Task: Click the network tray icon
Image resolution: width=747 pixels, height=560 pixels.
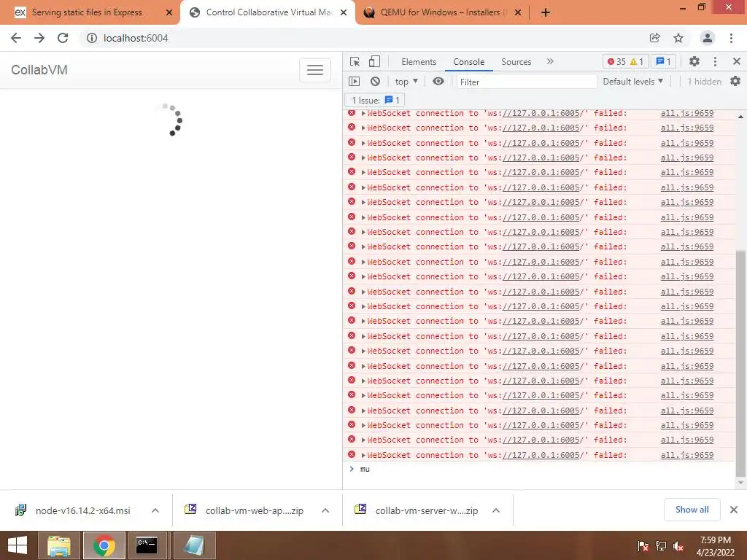Action: (x=660, y=546)
